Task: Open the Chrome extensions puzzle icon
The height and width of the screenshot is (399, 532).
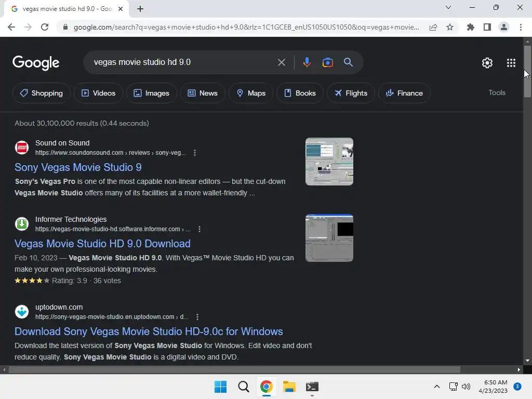Action: point(471,27)
